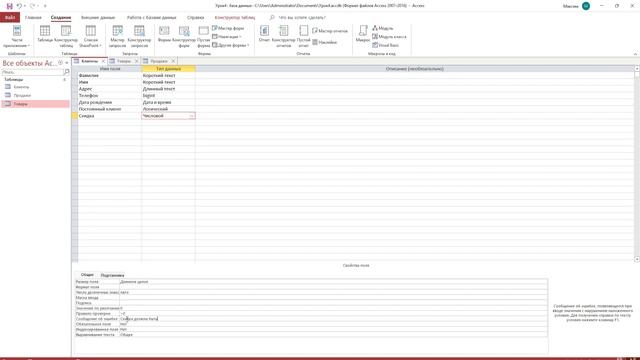This screenshot has height=360, width=640.
Task: Switch to the Главная ribbon tab
Action: click(x=33, y=18)
